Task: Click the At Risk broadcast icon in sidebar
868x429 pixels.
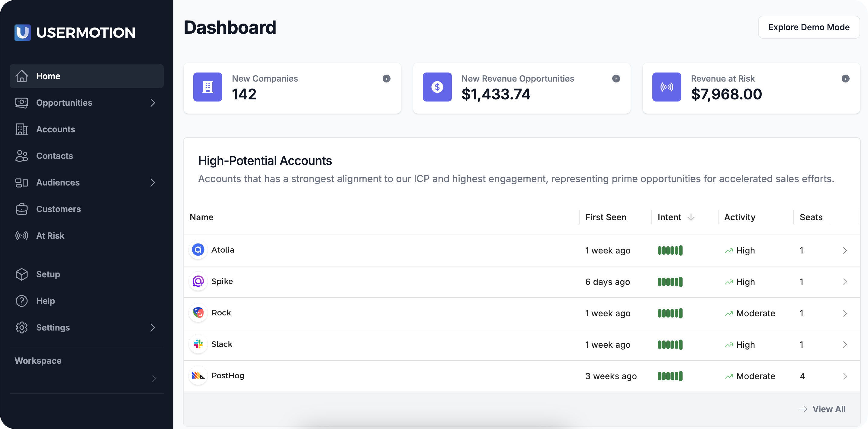Action: click(x=21, y=236)
